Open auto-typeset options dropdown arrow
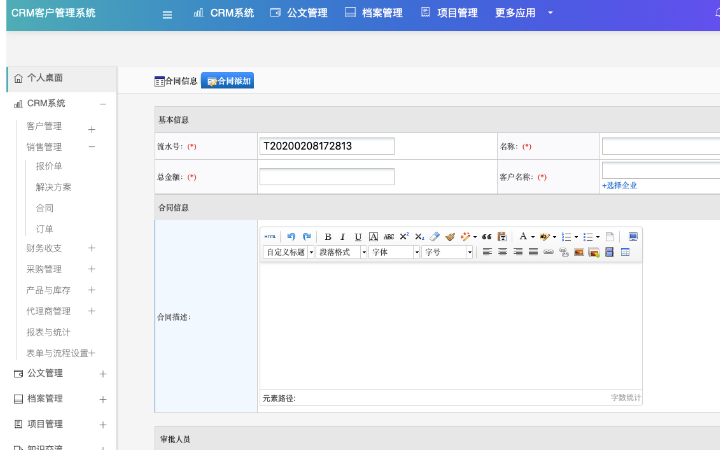The image size is (720, 450). click(475, 237)
